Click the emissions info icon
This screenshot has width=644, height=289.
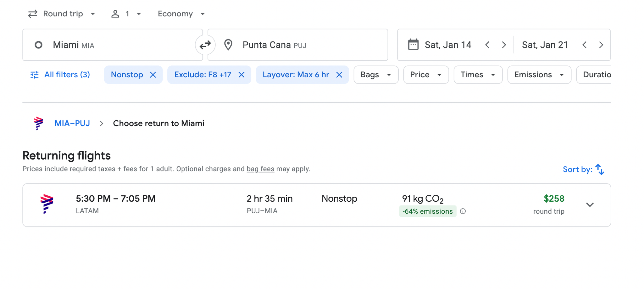coord(463,211)
